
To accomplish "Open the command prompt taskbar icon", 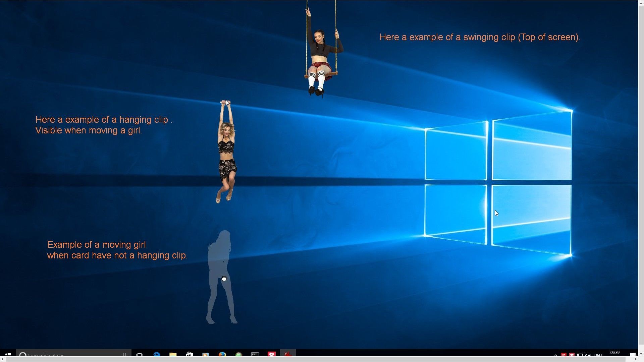I will click(255, 354).
